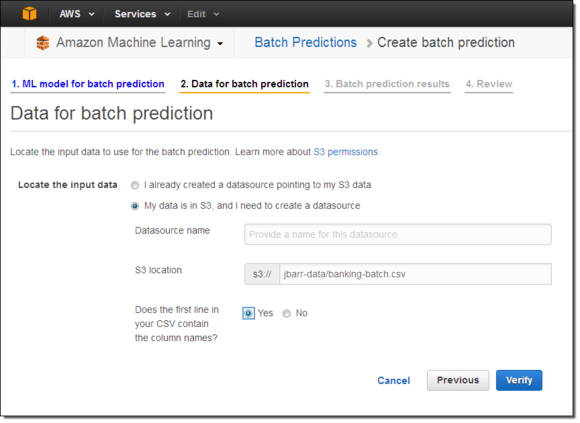The height and width of the screenshot is (423, 580).
Task: Choose No for CSV column names
Action: [287, 314]
